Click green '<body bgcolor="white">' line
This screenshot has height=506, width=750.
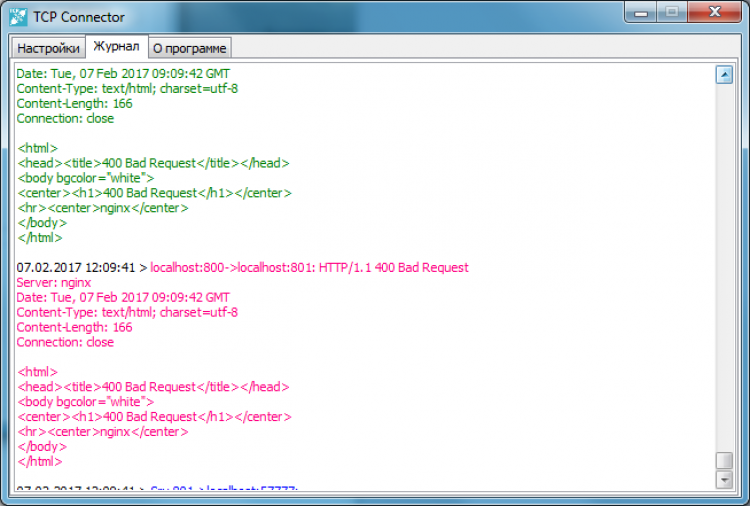tap(86, 178)
